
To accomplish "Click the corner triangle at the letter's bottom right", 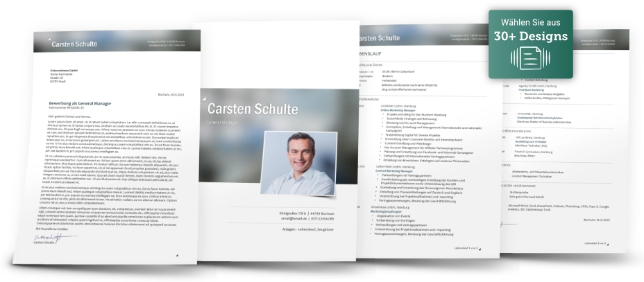I will tap(177, 256).
